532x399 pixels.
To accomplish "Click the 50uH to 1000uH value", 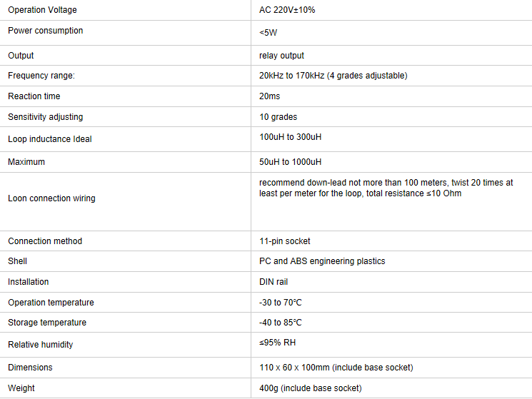I will [x=290, y=162].
